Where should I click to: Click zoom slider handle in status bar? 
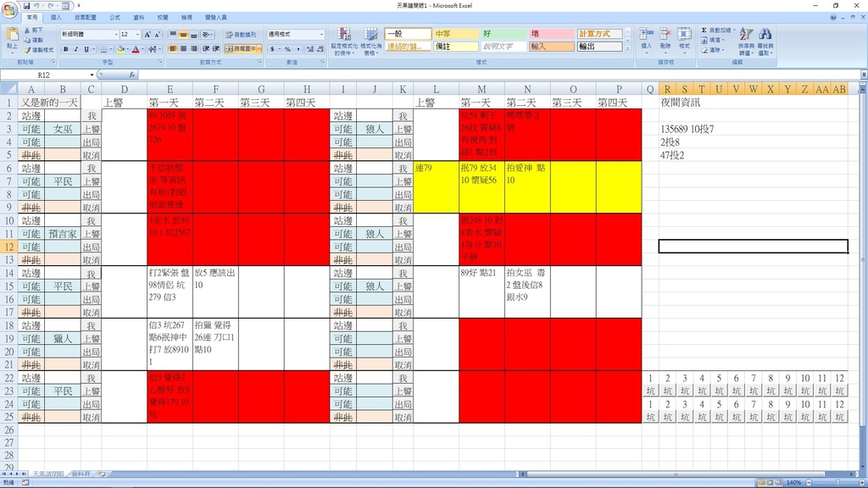click(x=837, y=482)
